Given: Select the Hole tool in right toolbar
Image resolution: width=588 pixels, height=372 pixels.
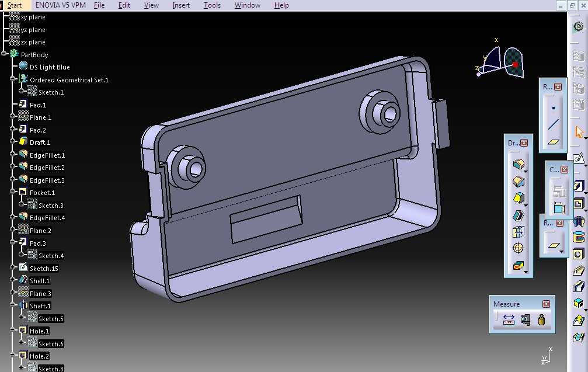Looking at the screenshot, I should pyautogui.click(x=579, y=254).
